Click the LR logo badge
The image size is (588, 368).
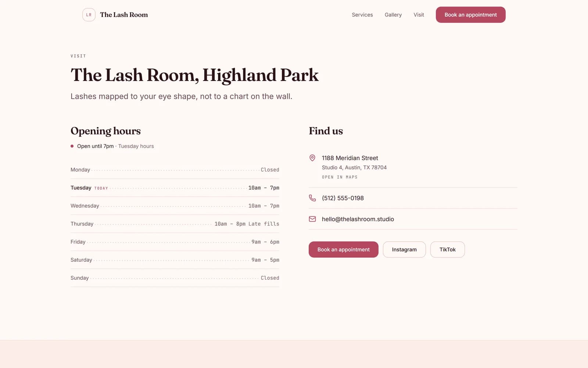pyautogui.click(x=89, y=15)
